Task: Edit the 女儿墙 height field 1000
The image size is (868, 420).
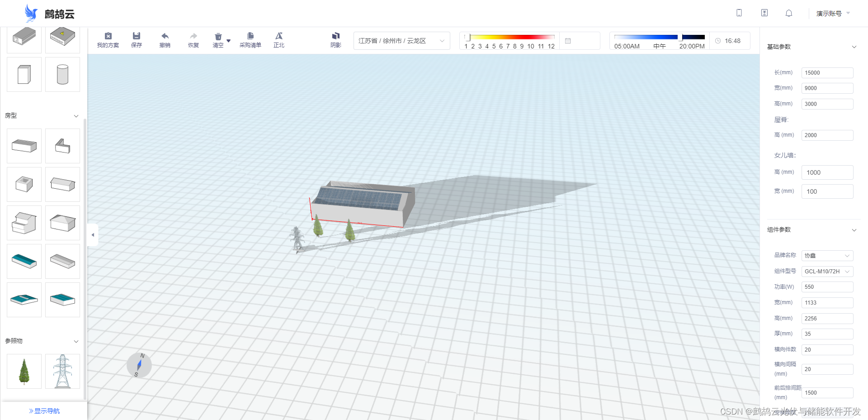Action: [827, 172]
